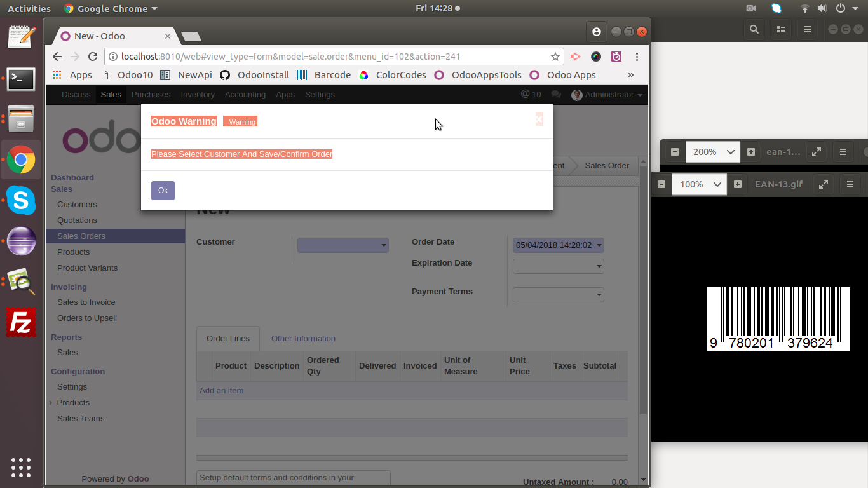Open the image viewer dock icon
Screen dimensions: 868x488
[21, 281]
